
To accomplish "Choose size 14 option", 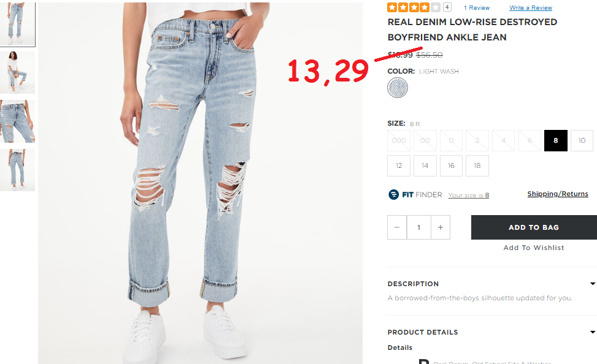I will click(x=425, y=165).
